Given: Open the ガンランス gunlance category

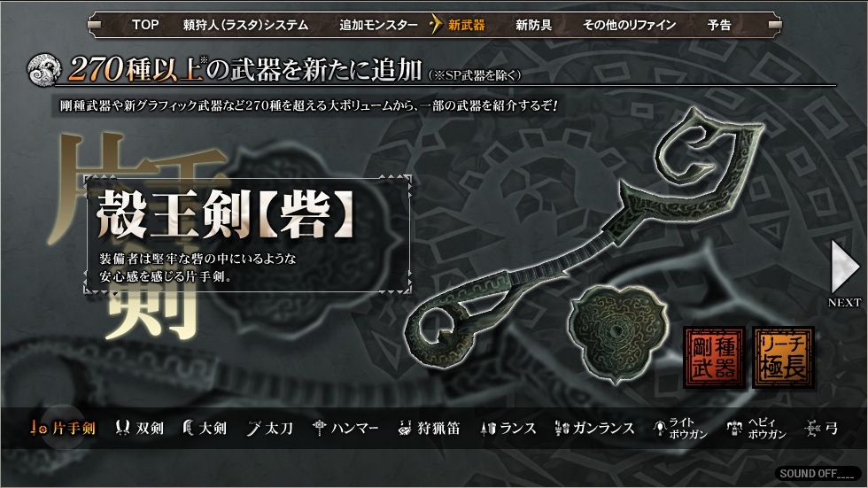Looking at the screenshot, I should pos(594,428).
